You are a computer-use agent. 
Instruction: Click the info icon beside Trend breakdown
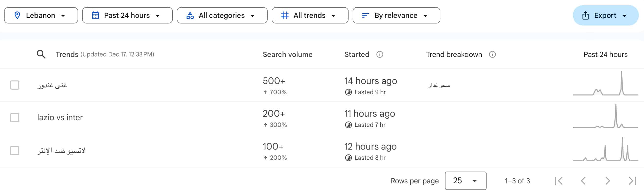(x=492, y=54)
